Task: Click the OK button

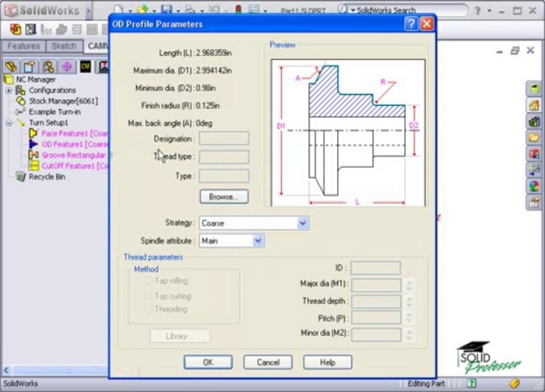Action: 208,362
